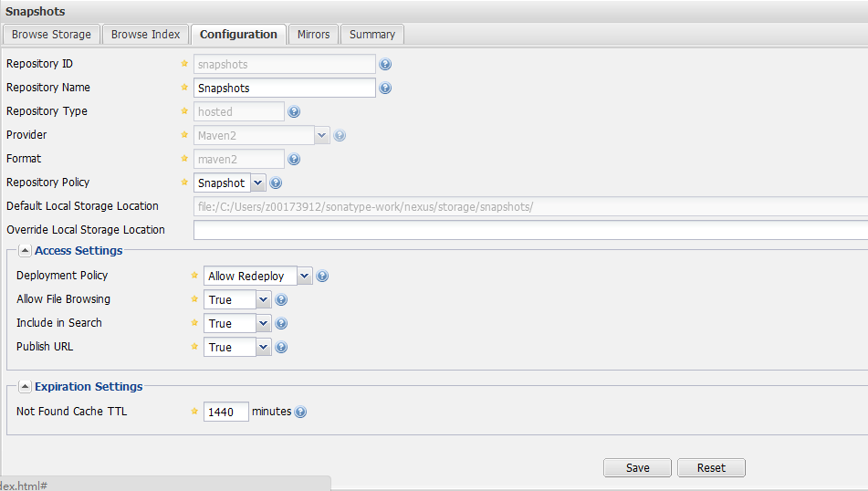
Task: Click help icon beside Not Found Cache TTL
Action: (x=300, y=413)
